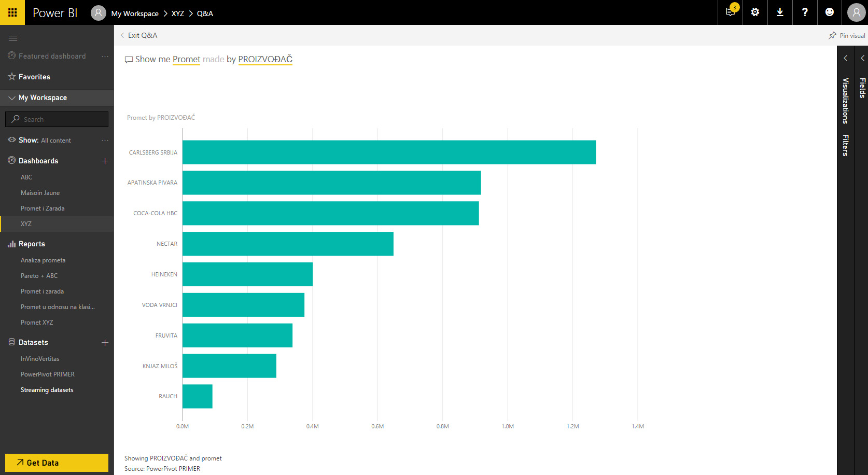
Task: Open the app launcher waffle icon
Action: point(12,12)
